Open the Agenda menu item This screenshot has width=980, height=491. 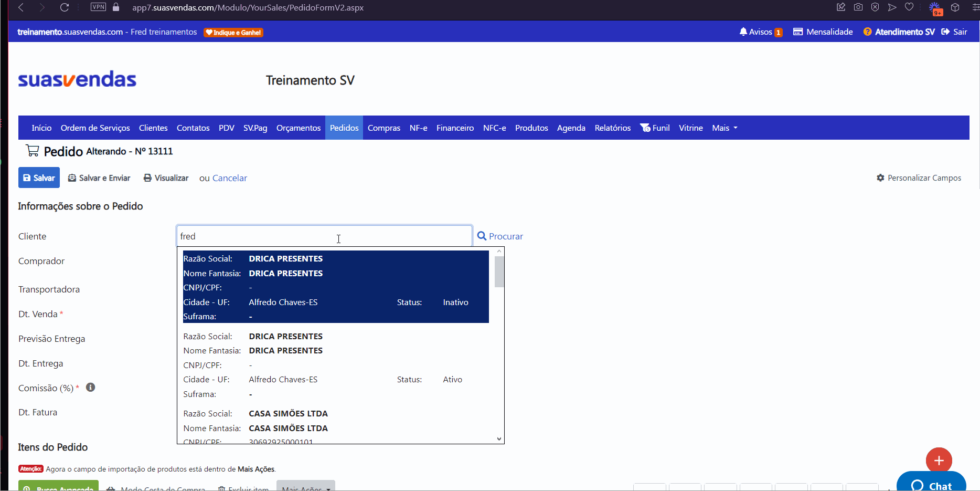click(x=571, y=128)
